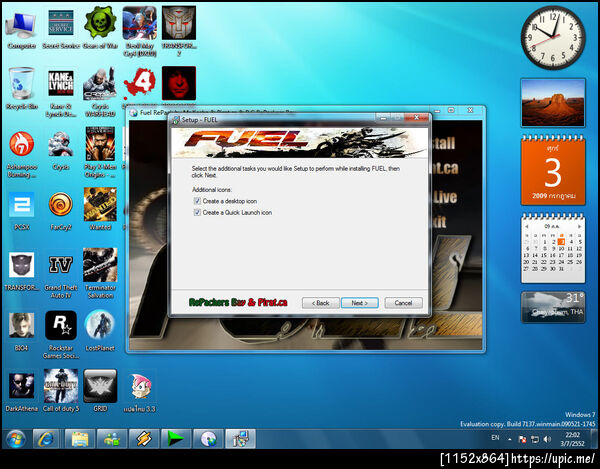Image resolution: width=600 pixels, height=469 pixels.
Task: Open the Recycle Bin
Action: [21, 89]
